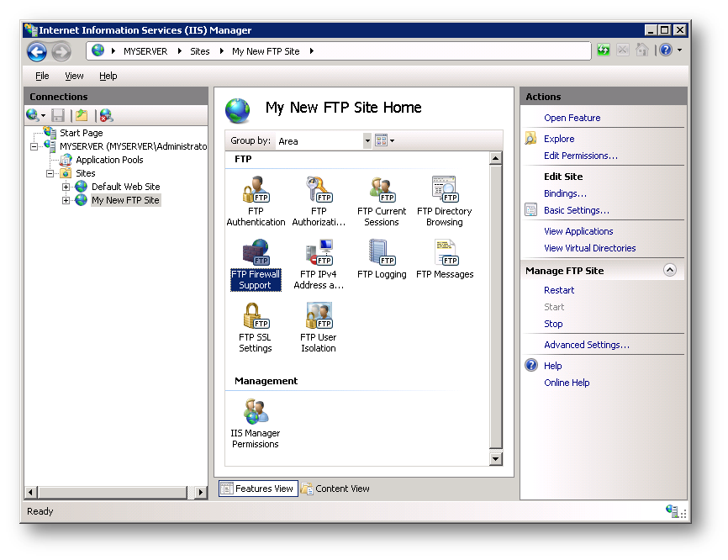The height and width of the screenshot is (560, 728).
Task: Click Online Help link
Action: 567,383
